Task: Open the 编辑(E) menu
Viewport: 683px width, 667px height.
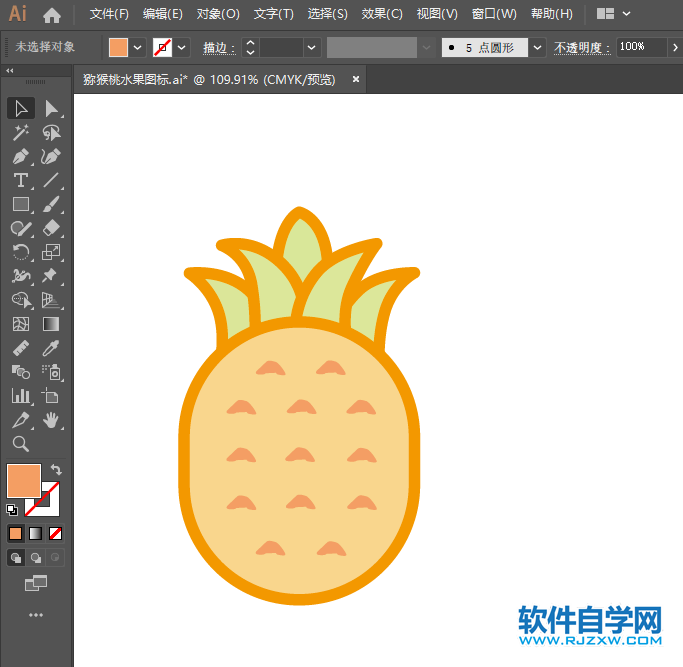Action: (x=162, y=14)
